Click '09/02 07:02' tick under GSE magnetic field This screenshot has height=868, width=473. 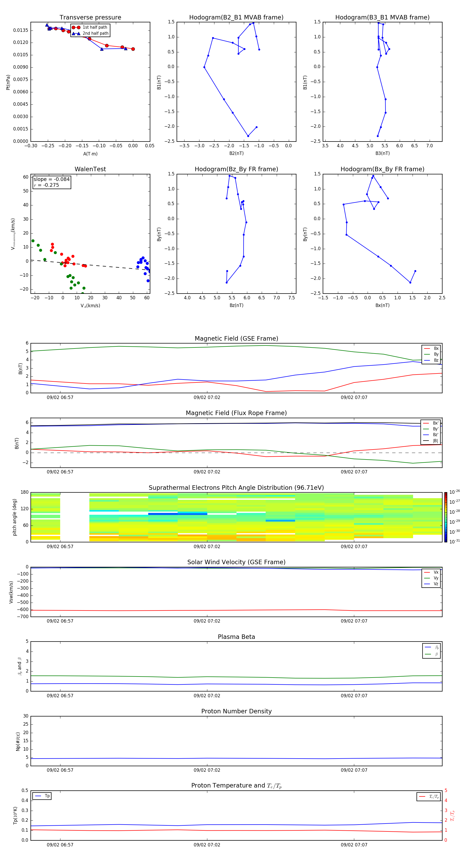click(207, 398)
